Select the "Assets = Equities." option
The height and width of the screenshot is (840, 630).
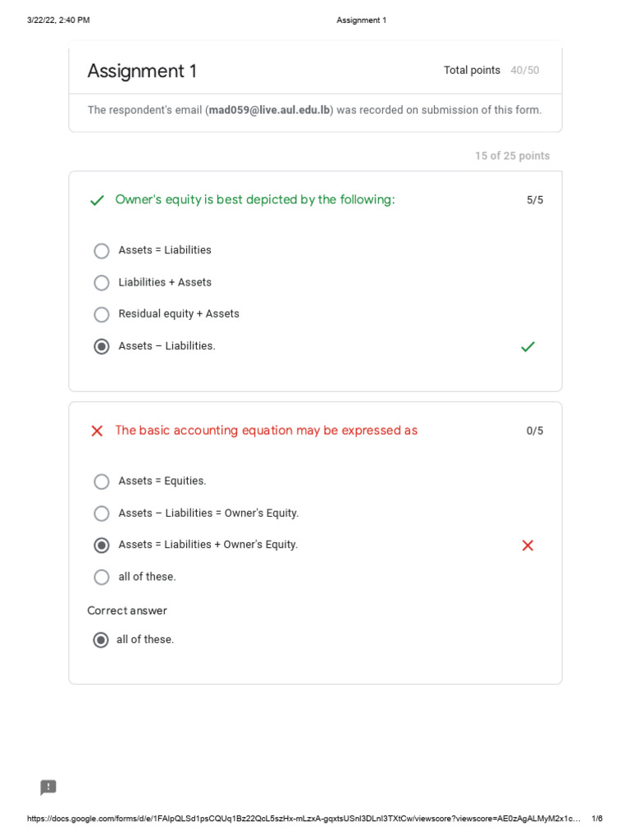[x=102, y=482]
